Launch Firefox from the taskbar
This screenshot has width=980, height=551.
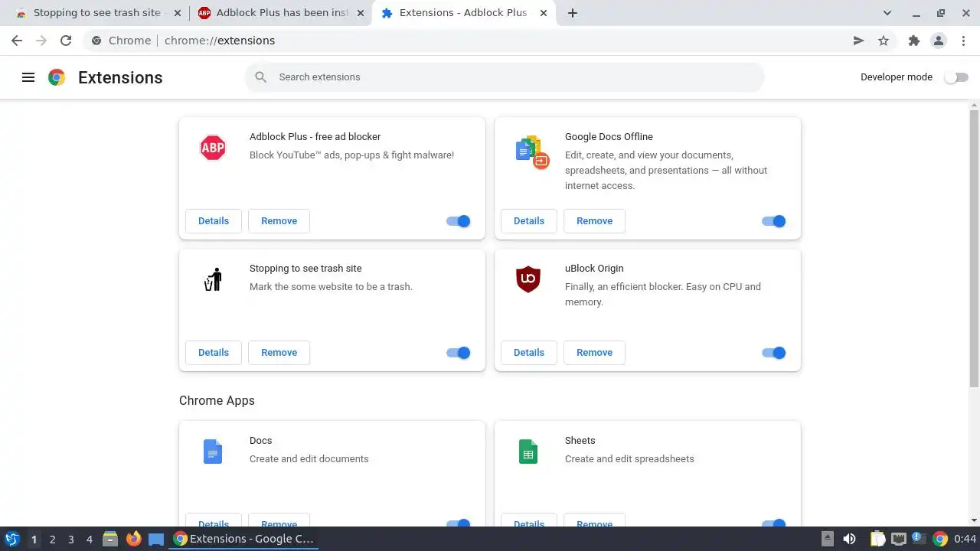click(134, 539)
